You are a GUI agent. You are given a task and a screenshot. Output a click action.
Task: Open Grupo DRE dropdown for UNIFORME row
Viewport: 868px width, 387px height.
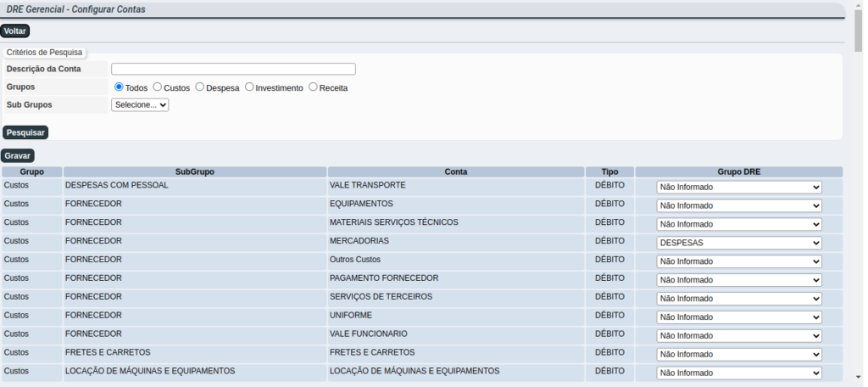click(x=738, y=317)
